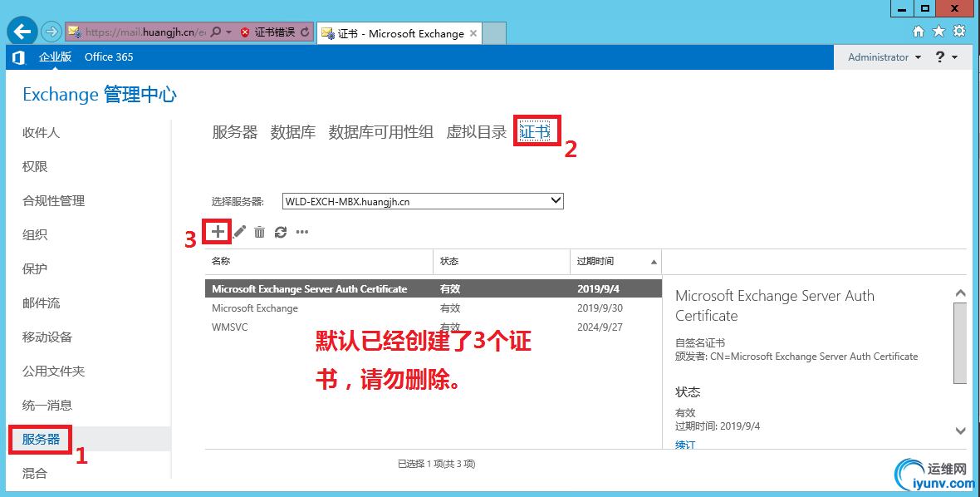Click the trash icon to delete the certificate
Viewport: 980px width, 497px height.
259,232
